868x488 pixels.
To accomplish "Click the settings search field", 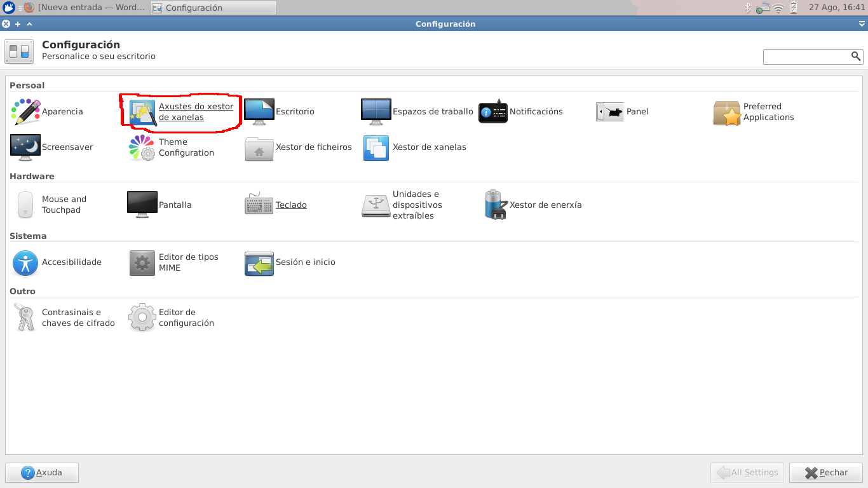I will click(807, 57).
